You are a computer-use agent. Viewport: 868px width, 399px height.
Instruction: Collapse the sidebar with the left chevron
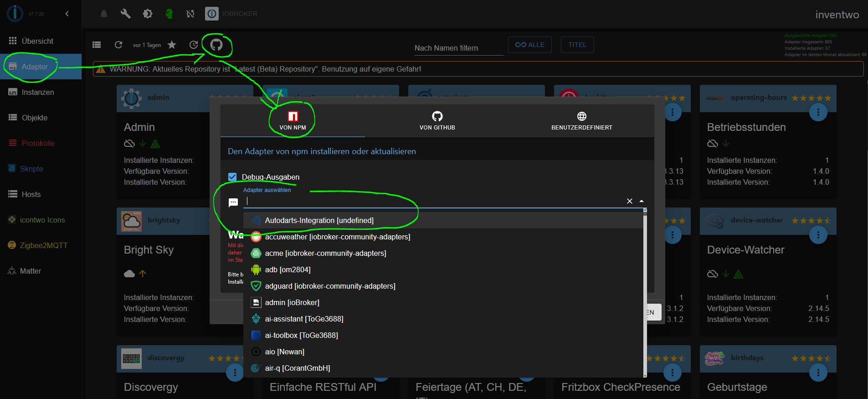67,14
